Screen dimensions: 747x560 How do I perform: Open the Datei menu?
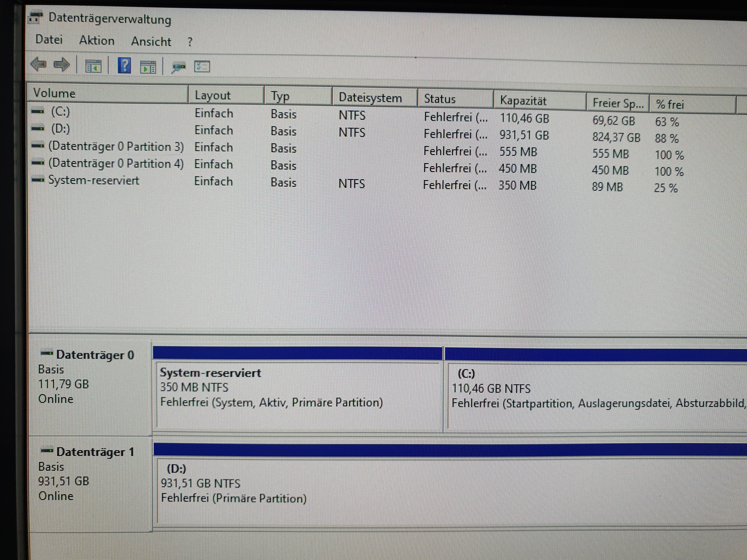(49, 40)
